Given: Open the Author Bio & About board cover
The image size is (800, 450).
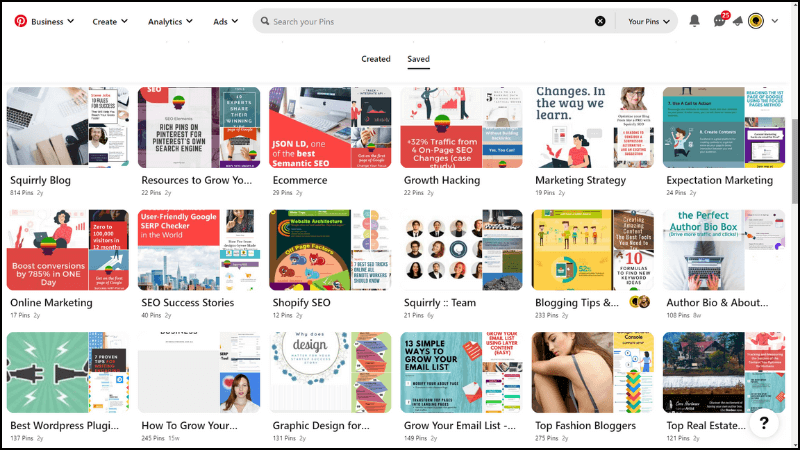Looking at the screenshot, I should tap(723, 250).
